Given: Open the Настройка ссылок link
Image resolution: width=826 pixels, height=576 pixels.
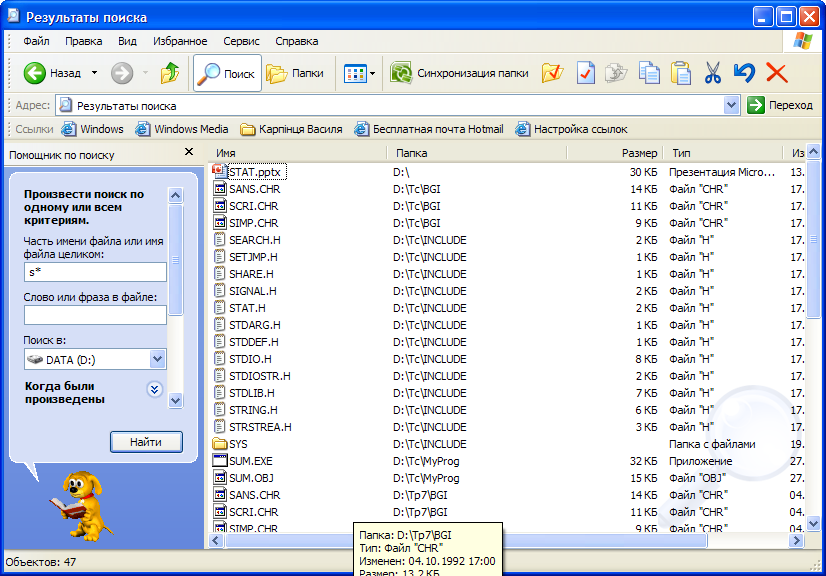Looking at the screenshot, I should pyautogui.click(x=572, y=129).
